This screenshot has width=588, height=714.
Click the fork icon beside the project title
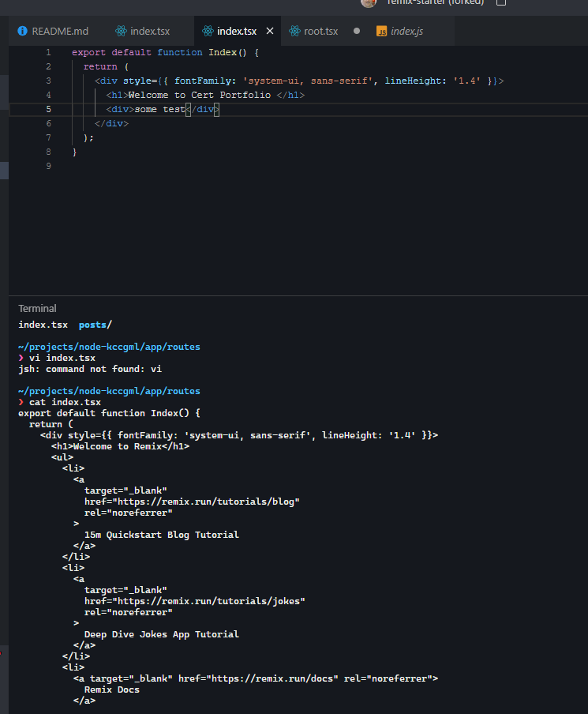(501, 3)
